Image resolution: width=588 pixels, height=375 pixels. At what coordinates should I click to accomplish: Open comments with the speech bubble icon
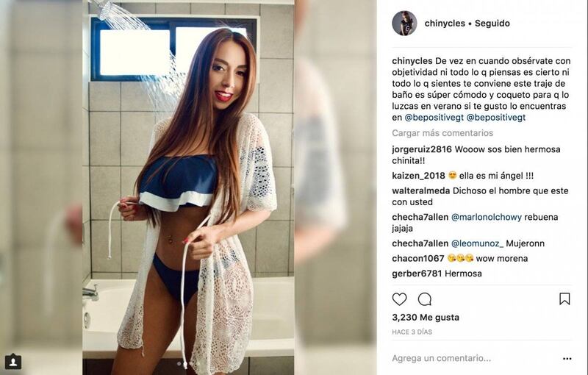(x=425, y=299)
